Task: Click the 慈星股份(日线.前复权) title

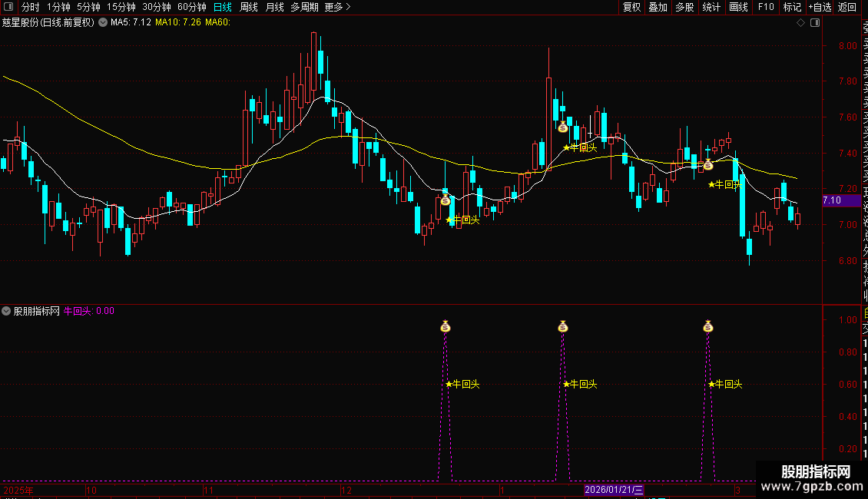Action: pyautogui.click(x=48, y=22)
